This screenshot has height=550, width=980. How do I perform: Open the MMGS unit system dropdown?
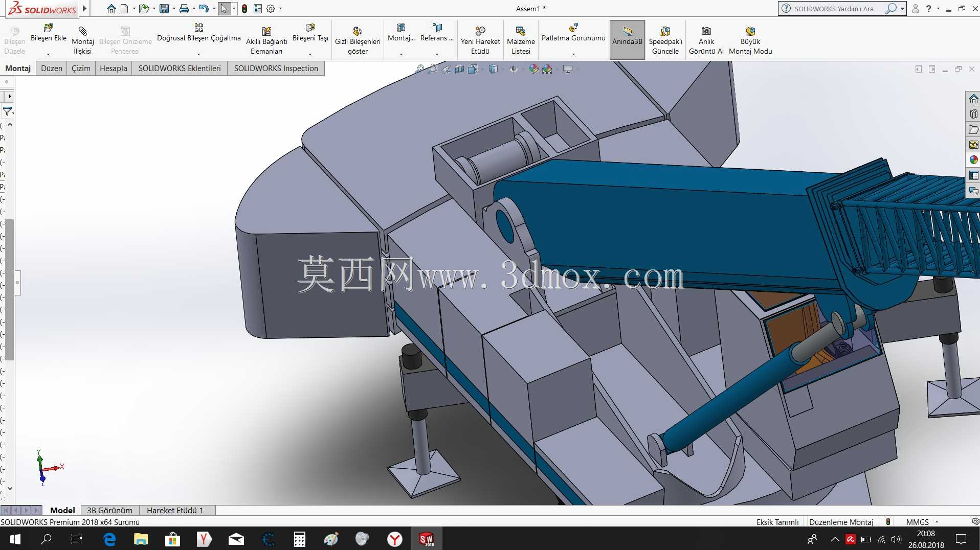(922, 522)
